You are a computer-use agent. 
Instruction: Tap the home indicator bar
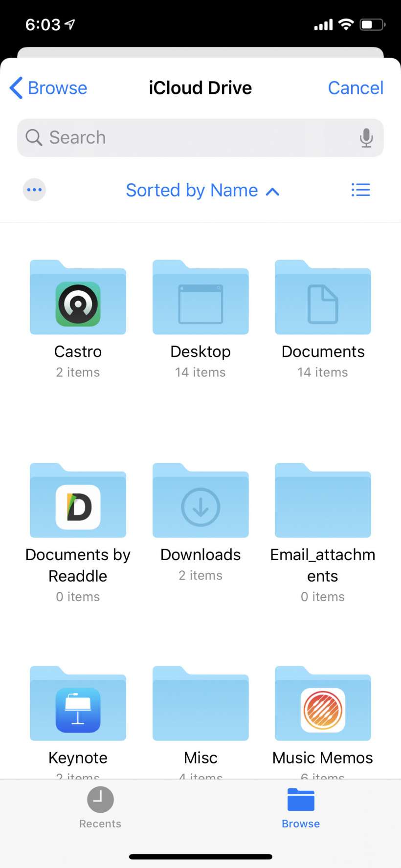(x=200, y=857)
